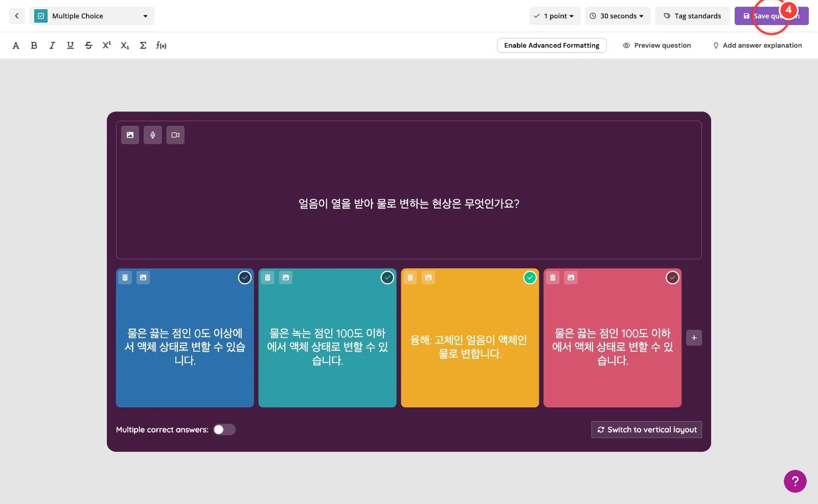Viewport: 818px width, 504px height.
Task: Edit the red answer text 끓는 점인 100도
Action: click(612, 347)
